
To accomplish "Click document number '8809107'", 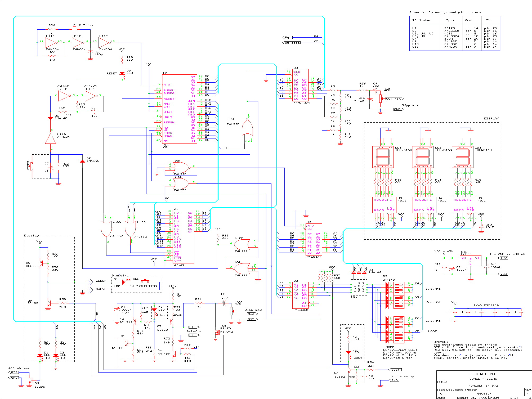I will pos(484,393).
